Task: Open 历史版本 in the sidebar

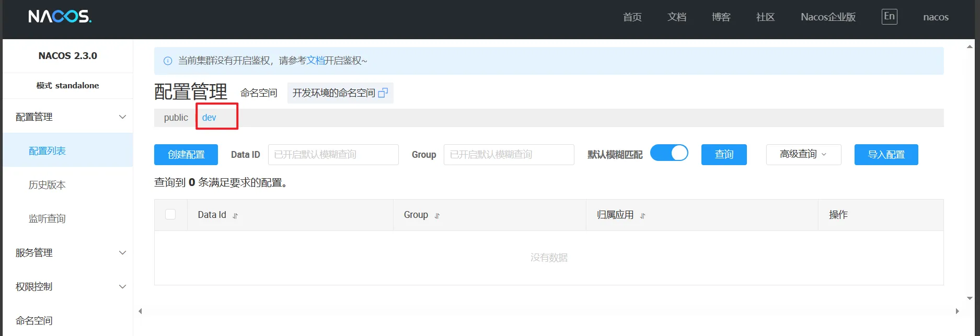Action: click(x=47, y=185)
